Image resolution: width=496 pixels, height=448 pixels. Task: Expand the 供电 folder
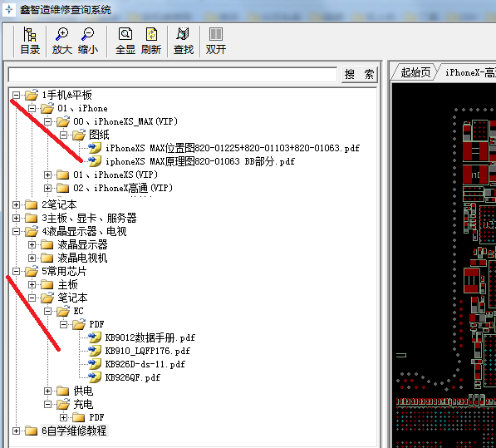pos(47,391)
